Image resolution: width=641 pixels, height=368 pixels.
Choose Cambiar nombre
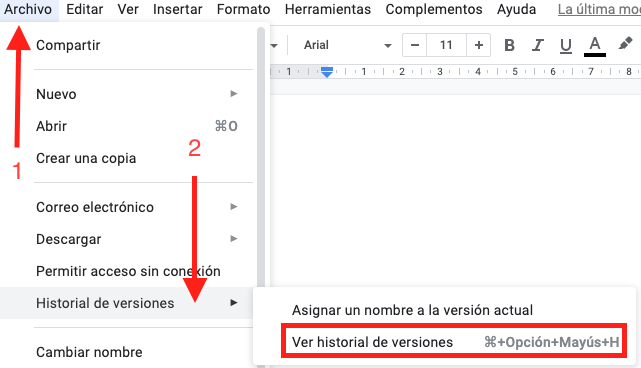point(127,352)
